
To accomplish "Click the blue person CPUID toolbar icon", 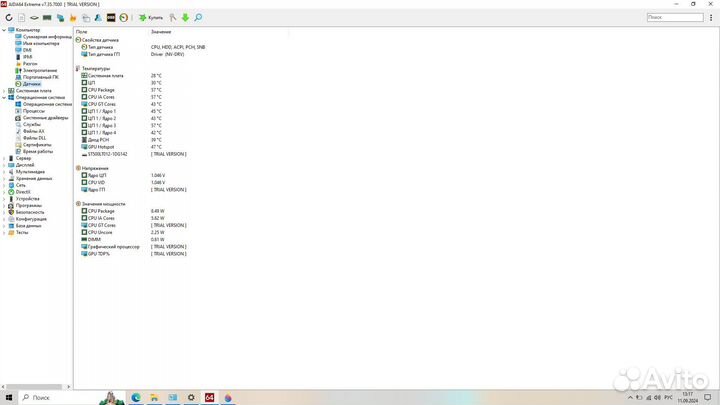I will click(98, 17).
